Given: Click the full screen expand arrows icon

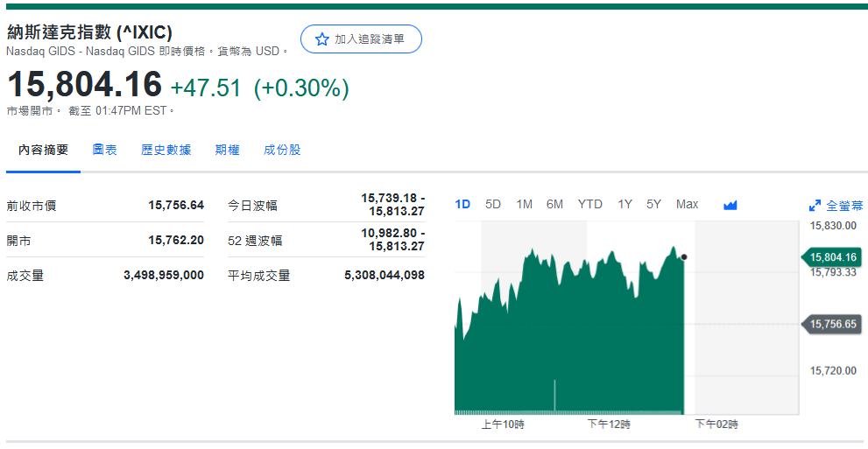Looking at the screenshot, I should [815, 206].
